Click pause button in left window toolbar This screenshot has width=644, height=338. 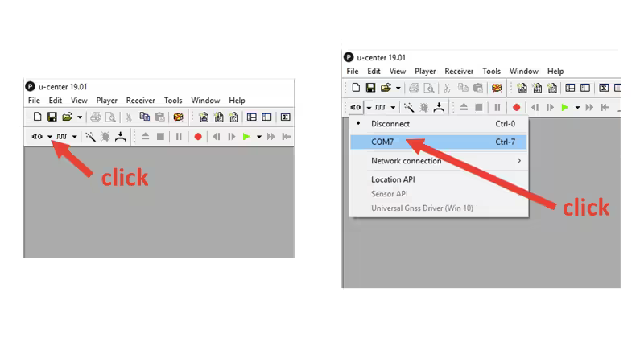[179, 137]
